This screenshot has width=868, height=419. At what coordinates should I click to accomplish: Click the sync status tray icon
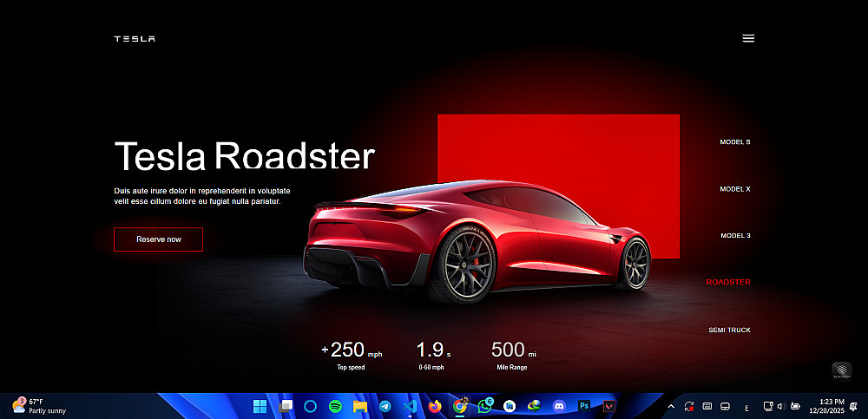(689, 406)
